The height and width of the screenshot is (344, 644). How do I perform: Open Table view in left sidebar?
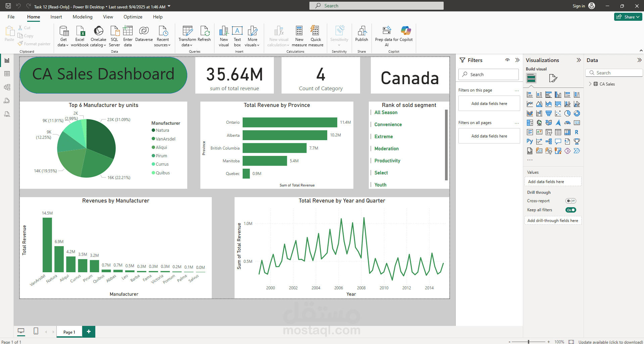pos(7,74)
